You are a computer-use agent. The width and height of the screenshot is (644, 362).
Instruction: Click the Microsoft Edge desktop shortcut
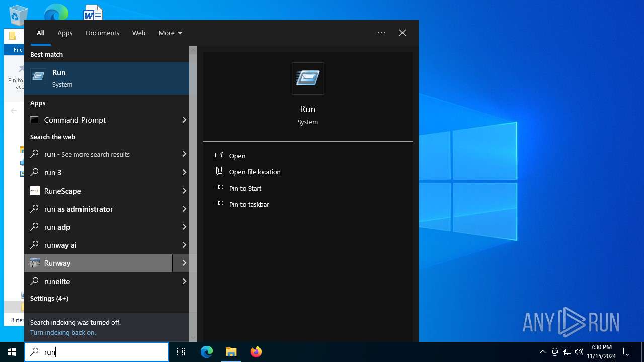(56, 13)
